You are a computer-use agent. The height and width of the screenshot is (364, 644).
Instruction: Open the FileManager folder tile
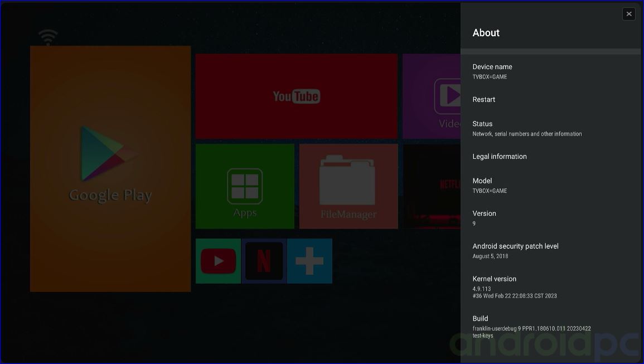tap(348, 186)
